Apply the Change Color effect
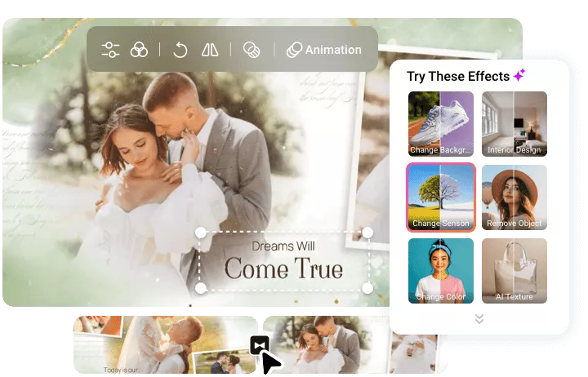588x377 pixels. pos(441,271)
